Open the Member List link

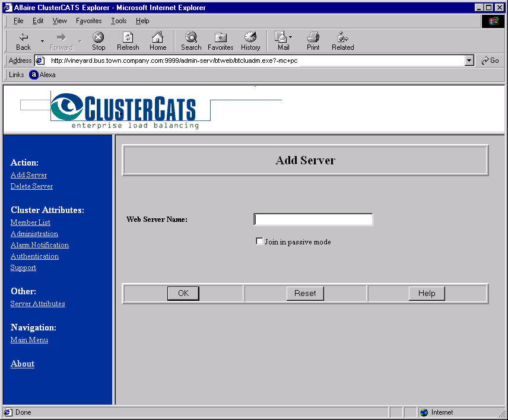pyautogui.click(x=30, y=222)
